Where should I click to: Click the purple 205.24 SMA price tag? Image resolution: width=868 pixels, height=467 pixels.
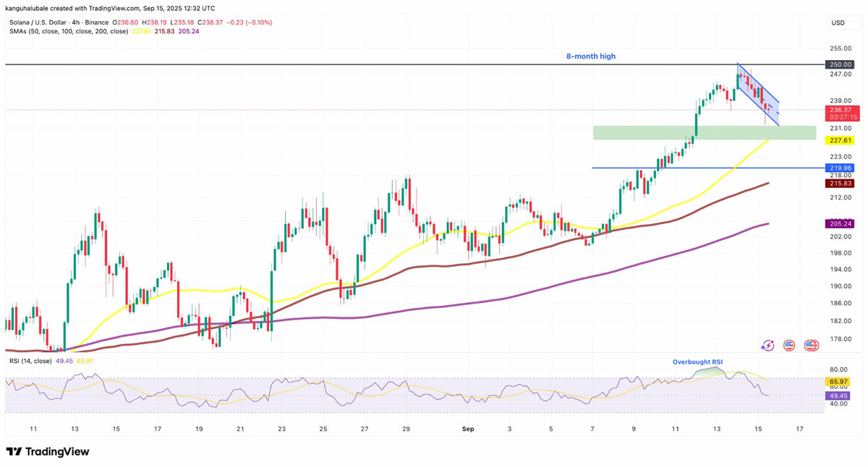841,224
